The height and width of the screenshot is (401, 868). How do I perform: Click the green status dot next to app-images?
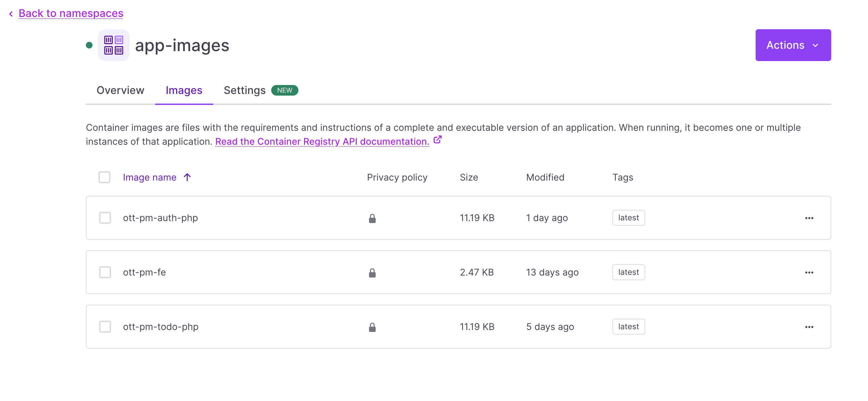pyautogui.click(x=89, y=45)
